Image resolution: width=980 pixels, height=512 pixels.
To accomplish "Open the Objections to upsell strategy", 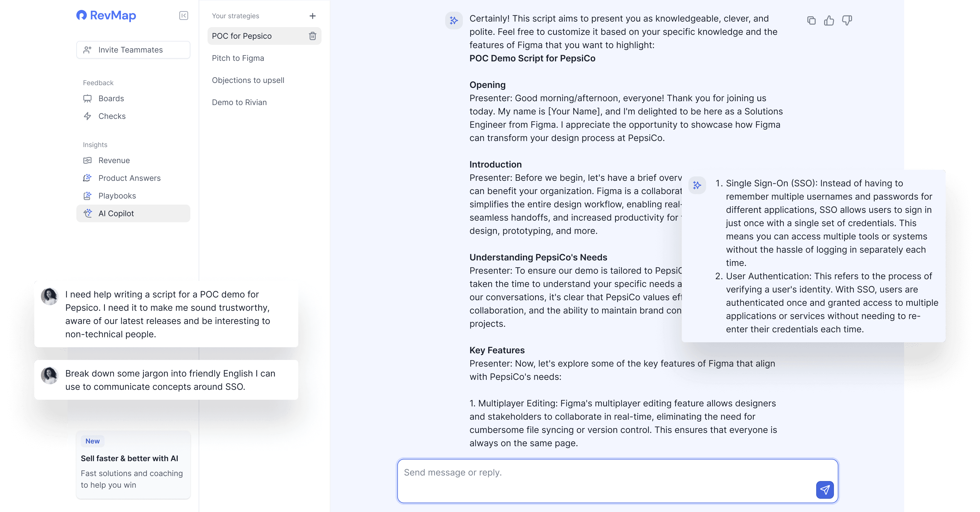I will (x=264, y=80).
